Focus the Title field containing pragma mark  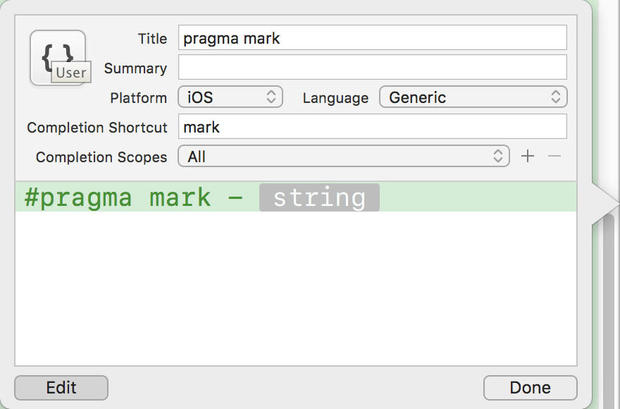pos(372,38)
